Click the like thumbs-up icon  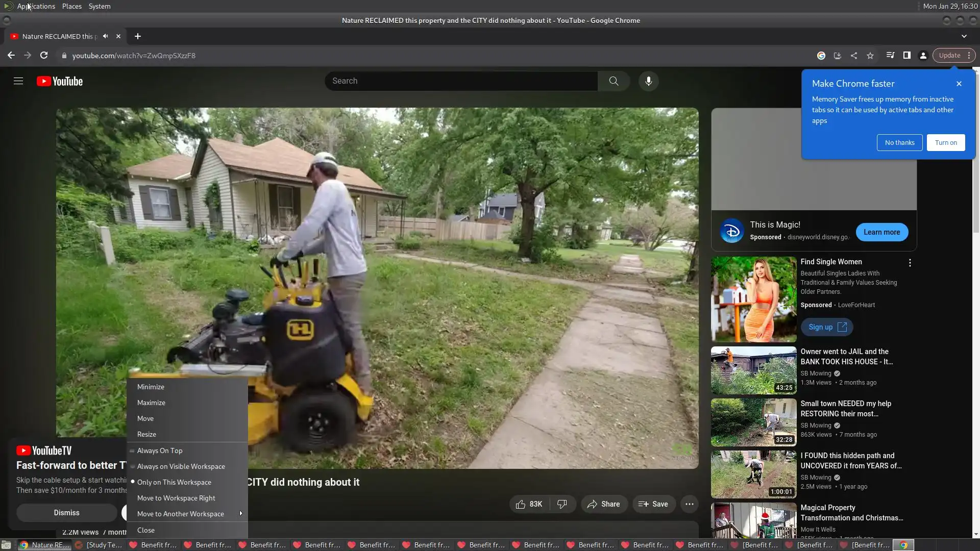521,504
